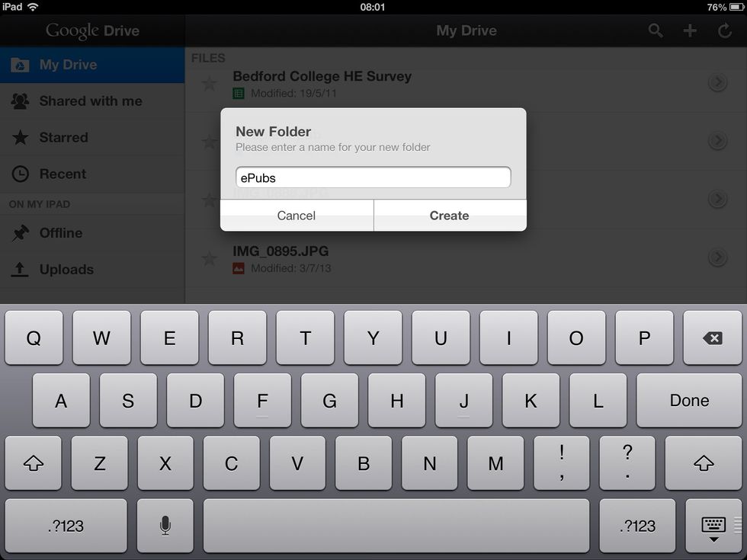
Task: Tap the question mark and period key
Action: click(x=627, y=463)
